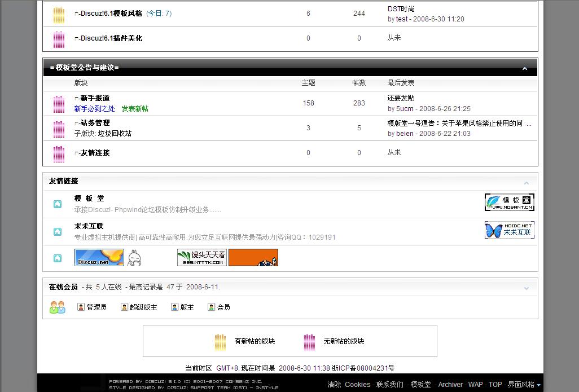Click the 会员 user icon
Screen dimensions: 579x392
[211, 307]
